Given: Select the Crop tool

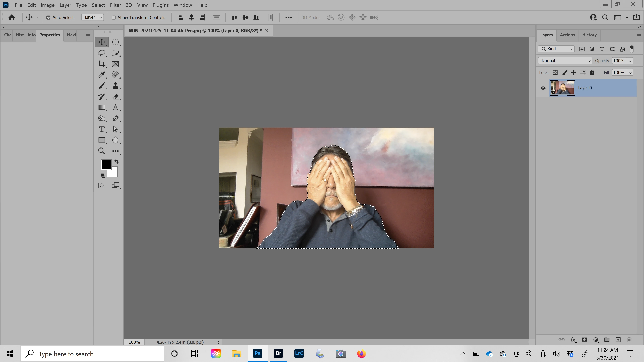Looking at the screenshot, I should coord(101,64).
